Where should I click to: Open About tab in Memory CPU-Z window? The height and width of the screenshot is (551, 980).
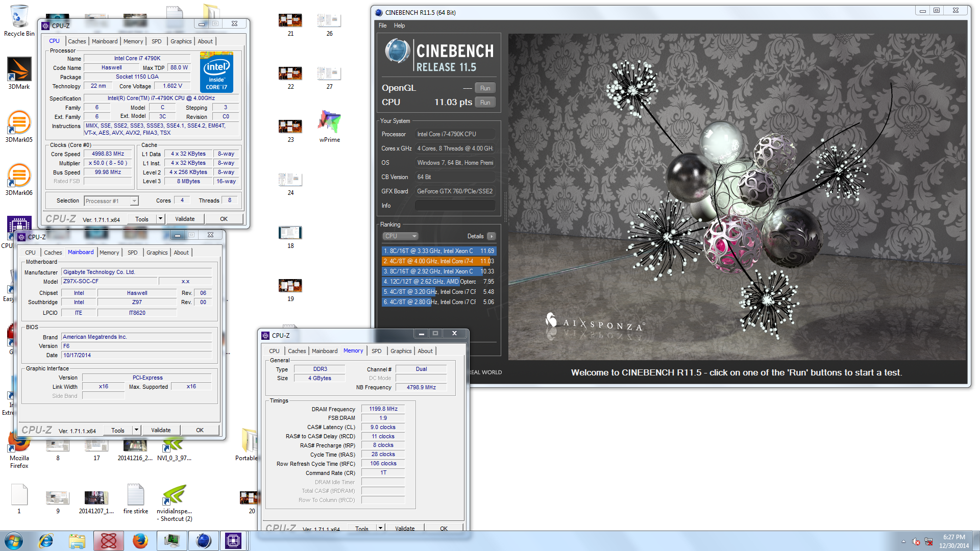tap(425, 351)
